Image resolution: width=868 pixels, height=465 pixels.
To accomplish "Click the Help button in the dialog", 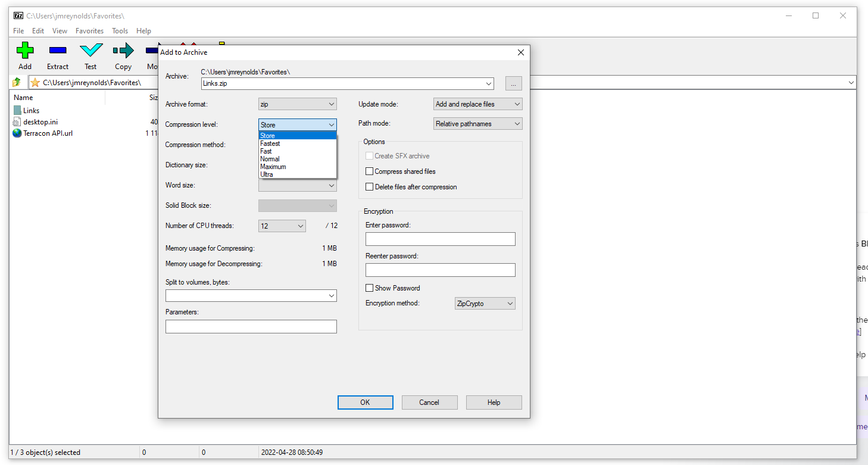I will (494, 402).
